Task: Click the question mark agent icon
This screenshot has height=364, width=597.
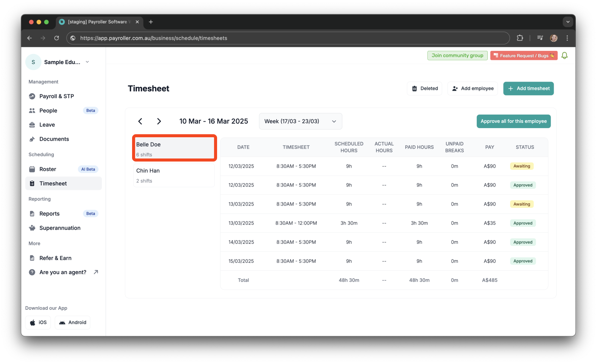Action: [32, 272]
